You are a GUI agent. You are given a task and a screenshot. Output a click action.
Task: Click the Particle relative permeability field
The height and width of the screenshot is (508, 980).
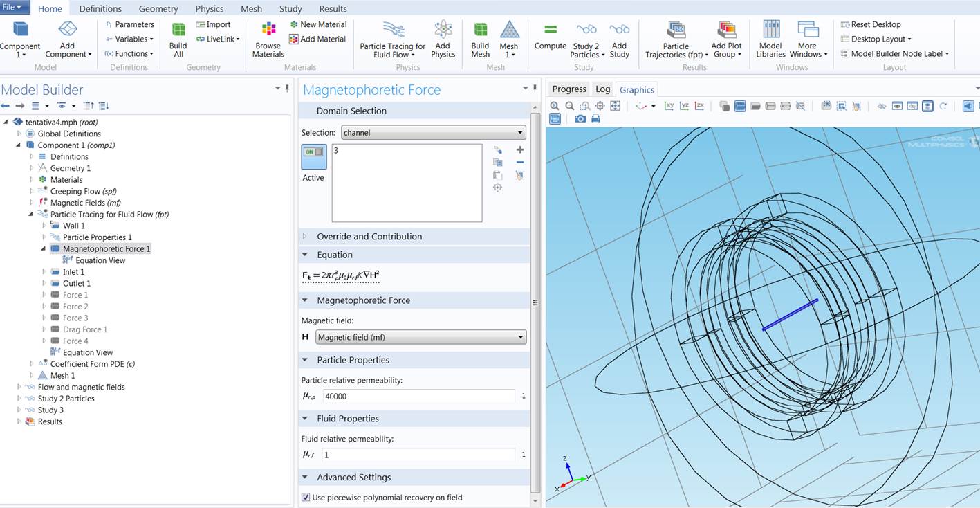pyautogui.click(x=418, y=397)
